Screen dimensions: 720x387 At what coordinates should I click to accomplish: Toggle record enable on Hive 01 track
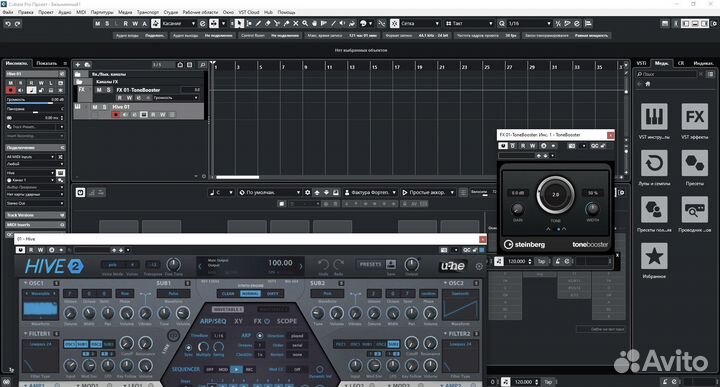pyautogui.click(x=115, y=114)
